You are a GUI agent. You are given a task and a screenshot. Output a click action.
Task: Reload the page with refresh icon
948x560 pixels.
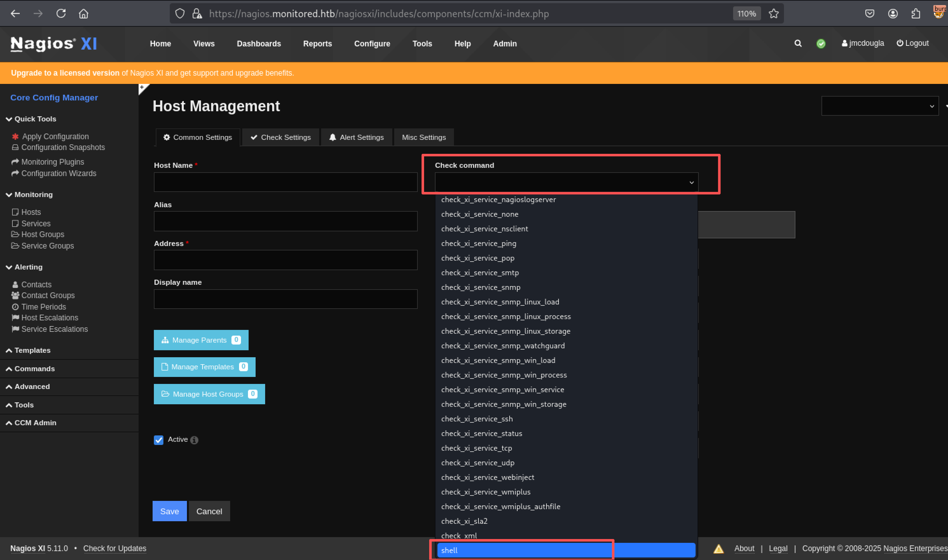tap(61, 14)
